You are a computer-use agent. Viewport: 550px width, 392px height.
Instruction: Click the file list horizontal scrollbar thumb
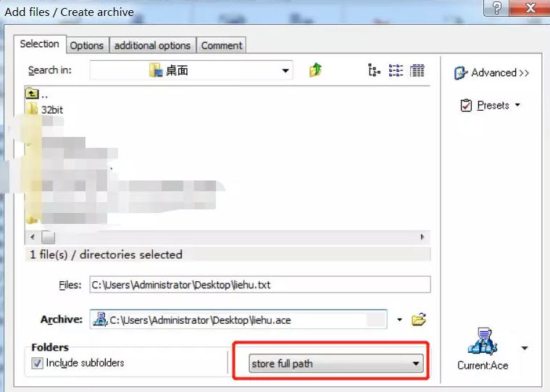[x=47, y=237]
